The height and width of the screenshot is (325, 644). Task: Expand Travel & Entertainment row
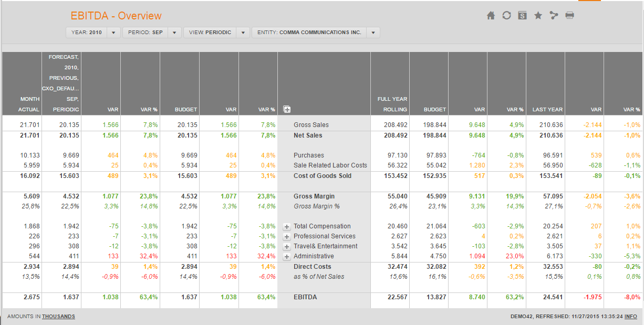pyautogui.click(x=287, y=247)
